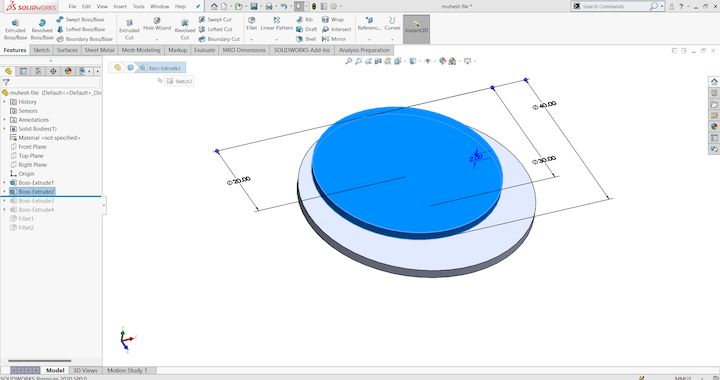This screenshot has width=720, height=380.
Task: Choose Boundary Boss/Base feature
Action: pos(84,39)
